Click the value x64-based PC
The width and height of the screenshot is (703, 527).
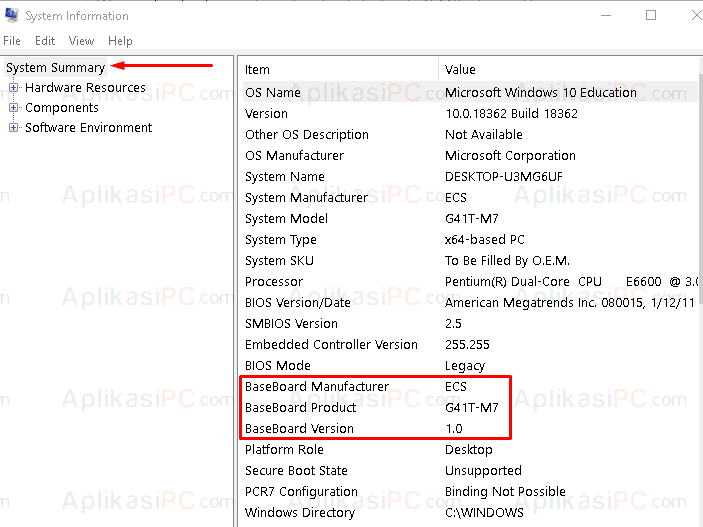485,240
